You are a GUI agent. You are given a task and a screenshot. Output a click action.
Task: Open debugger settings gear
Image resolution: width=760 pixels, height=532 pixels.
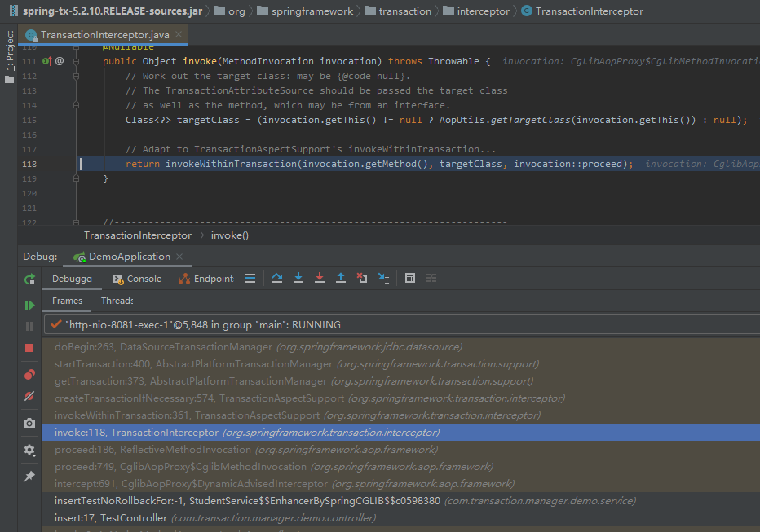(x=29, y=451)
